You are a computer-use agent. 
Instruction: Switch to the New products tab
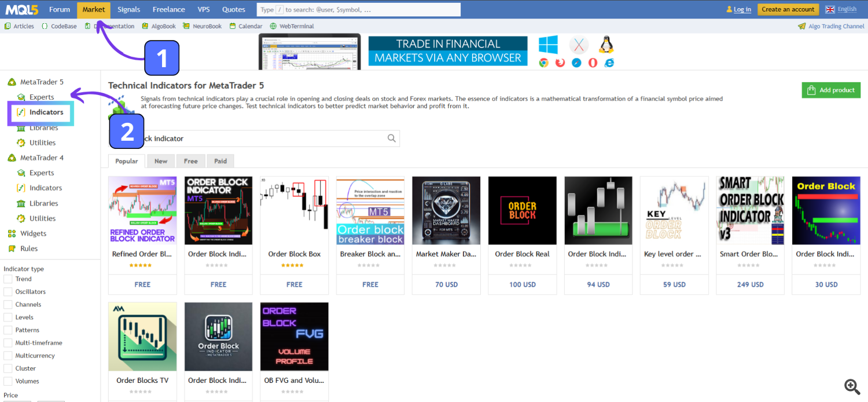pos(161,161)
